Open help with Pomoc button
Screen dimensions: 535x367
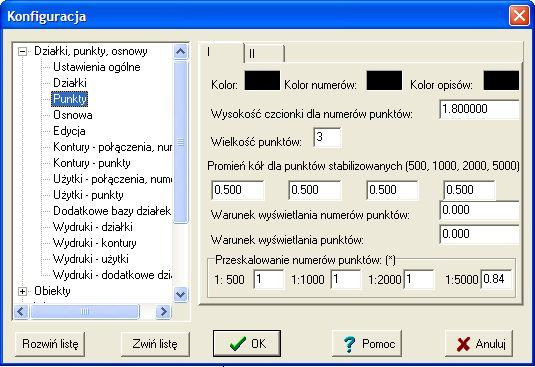click(367, 344)
